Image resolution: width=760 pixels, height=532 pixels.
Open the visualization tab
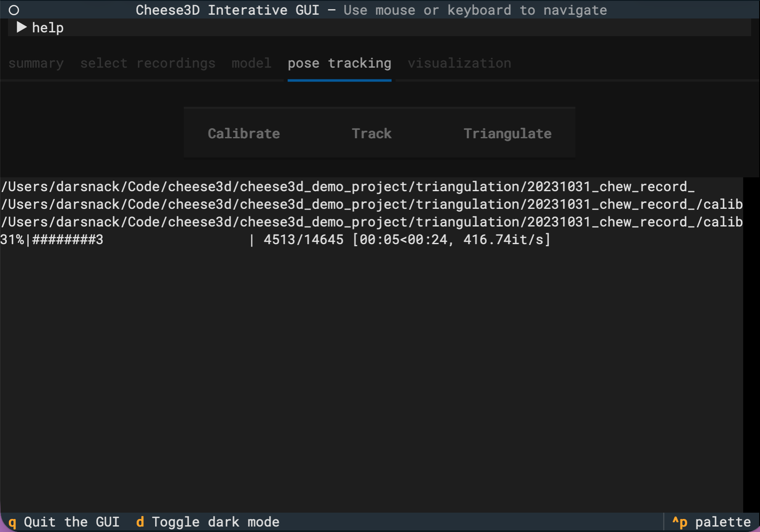coord(459,63)
